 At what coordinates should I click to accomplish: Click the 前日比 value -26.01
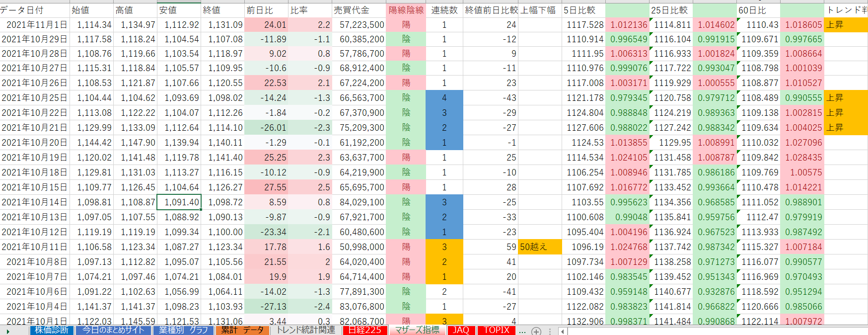pyautogui.click(x=266, y=128)
